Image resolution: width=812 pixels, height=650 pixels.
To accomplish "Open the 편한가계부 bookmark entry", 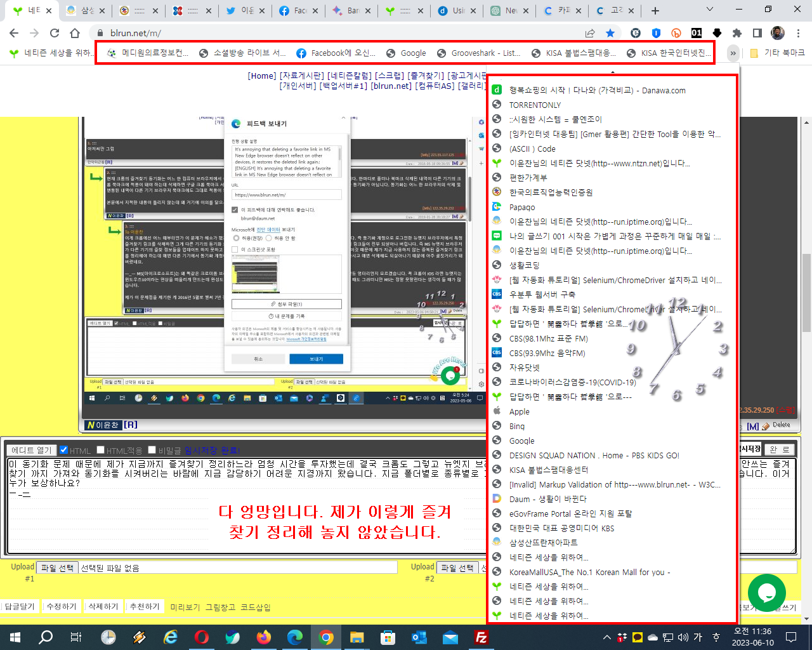I will 528,178.
